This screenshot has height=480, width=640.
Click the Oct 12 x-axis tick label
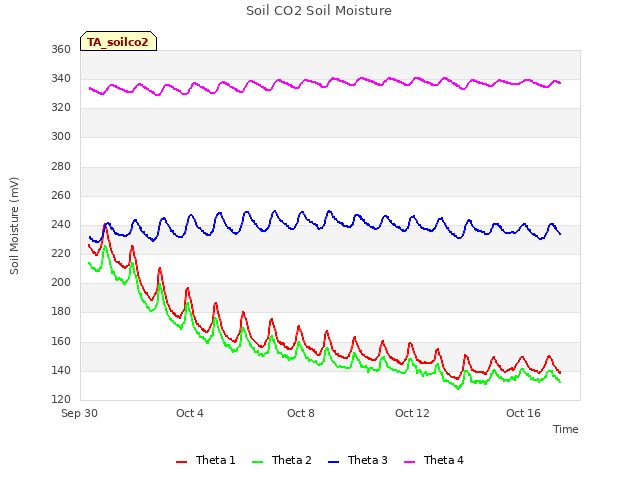pos(412,413)
